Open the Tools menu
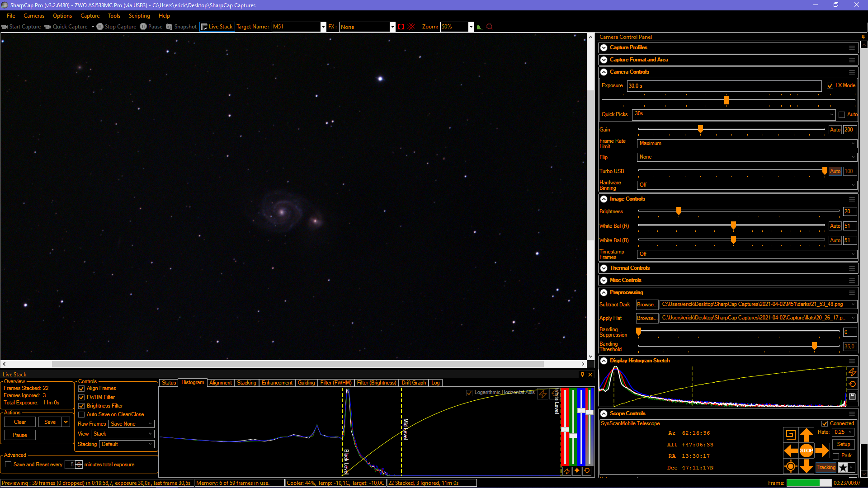868x488 pixels. click(114, 16)
